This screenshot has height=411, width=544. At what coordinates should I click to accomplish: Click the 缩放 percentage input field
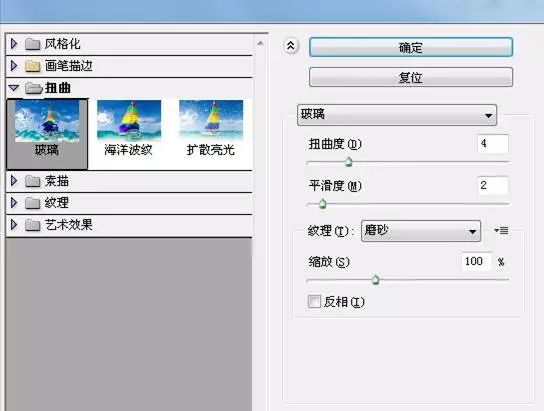pos(477,261)
